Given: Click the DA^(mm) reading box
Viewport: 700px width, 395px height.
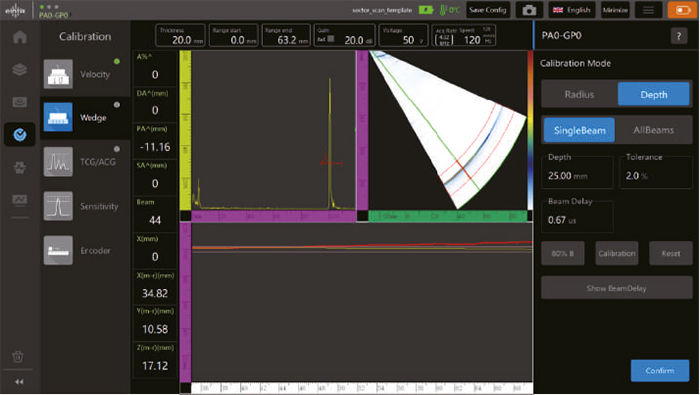Looking at the screenshot, I should 154,104.
